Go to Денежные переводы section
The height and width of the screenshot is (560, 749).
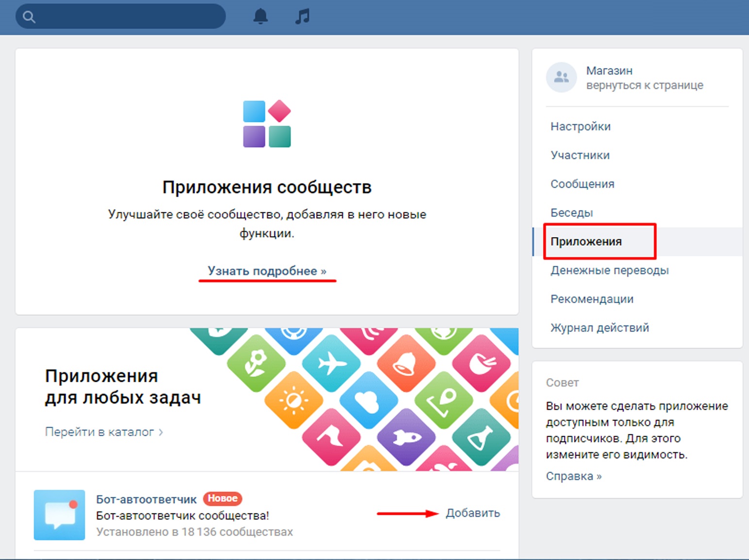coord(610,271)
